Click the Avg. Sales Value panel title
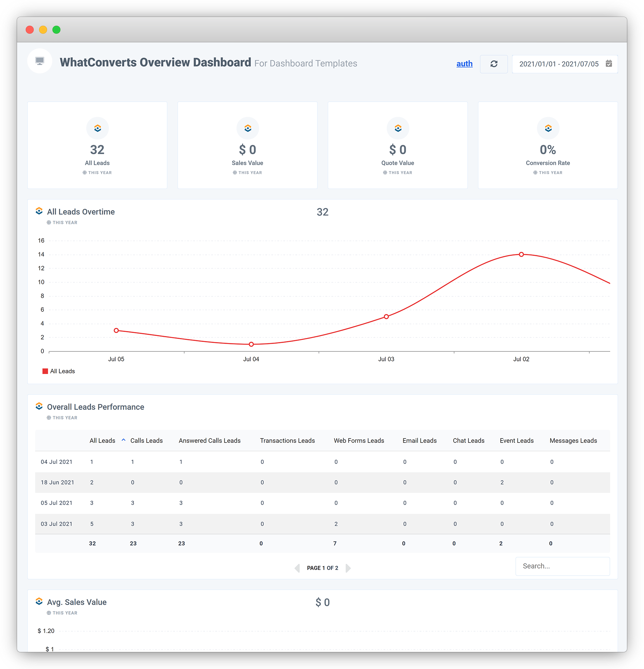 77,602
